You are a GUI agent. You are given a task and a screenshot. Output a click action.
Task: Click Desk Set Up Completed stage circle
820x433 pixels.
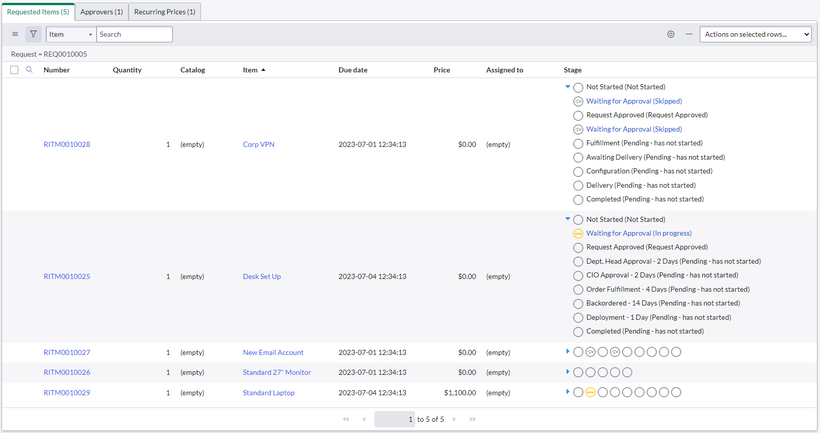tap(578, 332)
